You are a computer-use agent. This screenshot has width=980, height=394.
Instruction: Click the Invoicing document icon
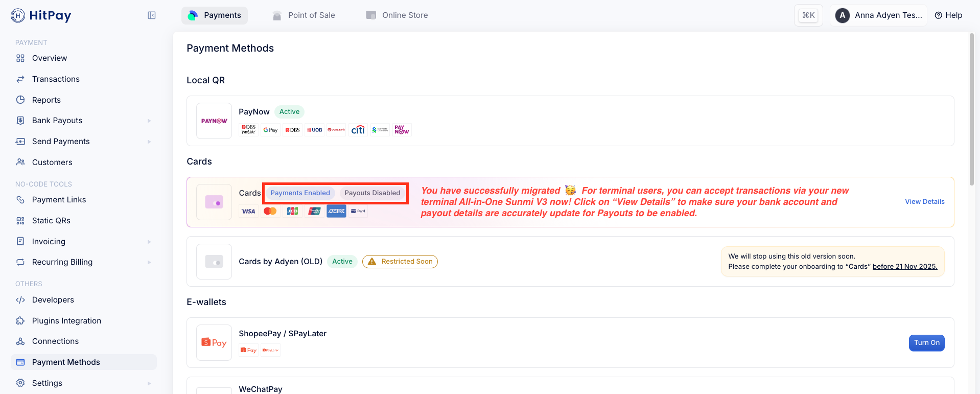click(20, 241)
